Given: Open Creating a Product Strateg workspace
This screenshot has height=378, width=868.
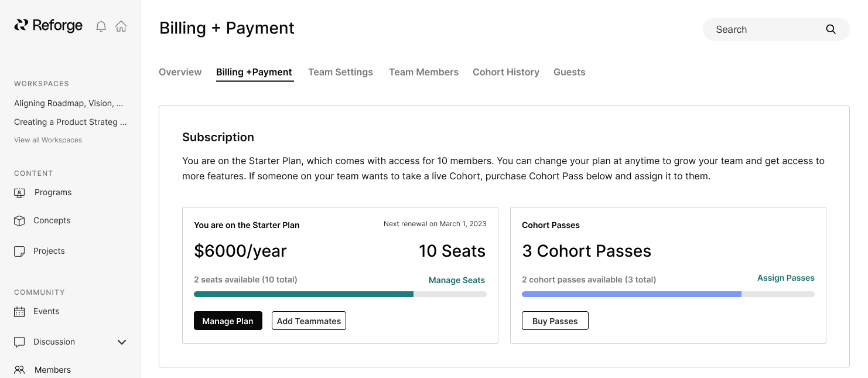Looking at the screenshot, I should pyautogui.click(x=70, y=122).
